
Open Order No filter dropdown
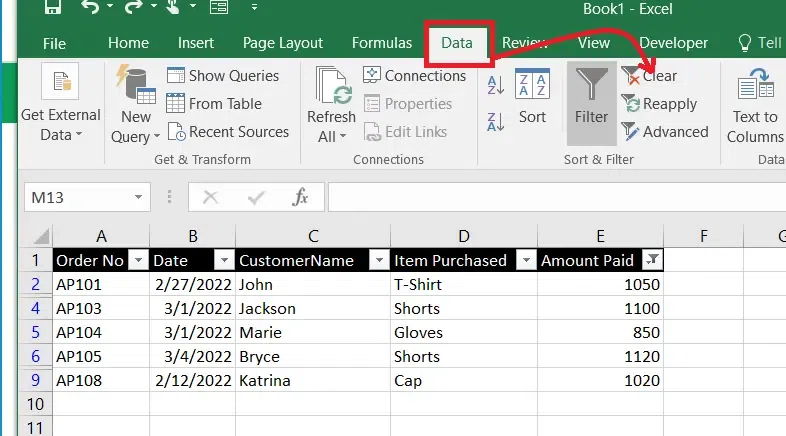pyautogui.click(x=138, y=260)
